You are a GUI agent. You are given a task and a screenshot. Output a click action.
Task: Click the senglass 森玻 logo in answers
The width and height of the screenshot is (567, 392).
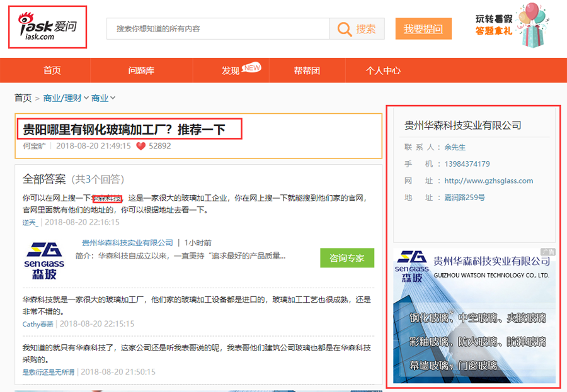click(x=44, y=261)
